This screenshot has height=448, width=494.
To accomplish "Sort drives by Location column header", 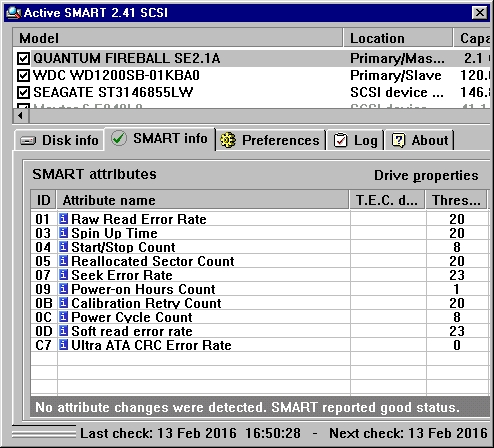I will [x=397, y=38].
